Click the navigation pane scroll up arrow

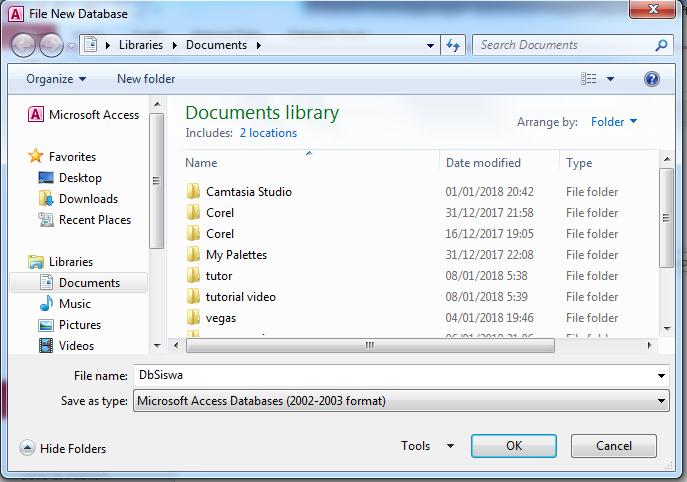click(x=157, y=105)
